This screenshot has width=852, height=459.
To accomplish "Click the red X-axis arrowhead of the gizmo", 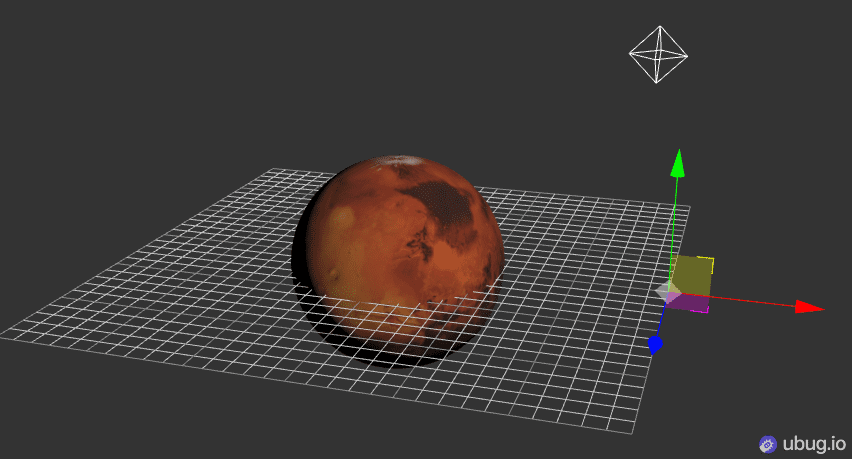I will (x=808, y=307).
